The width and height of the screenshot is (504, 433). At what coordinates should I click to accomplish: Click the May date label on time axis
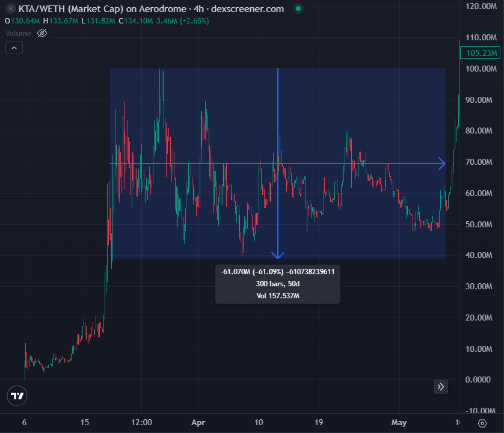tap(399, 422)
